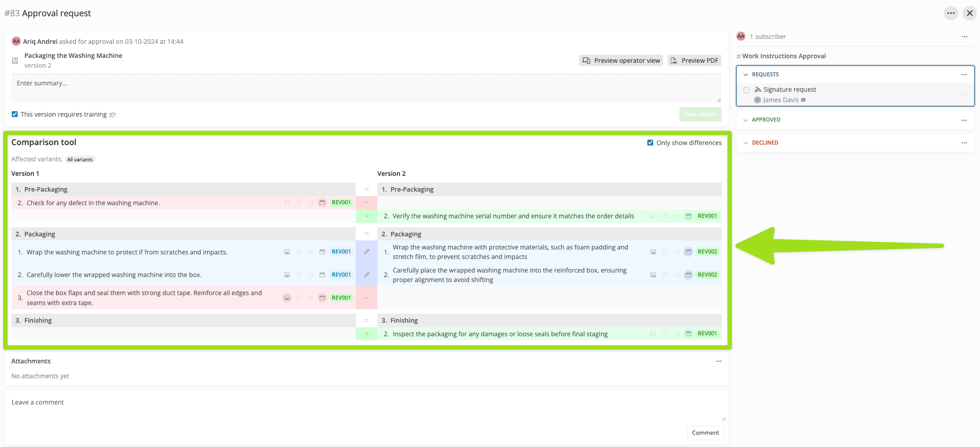The width and height of the screenshot is (980, 447).
Task: Collapse the REQUESTS section
Action: point(745,75)
